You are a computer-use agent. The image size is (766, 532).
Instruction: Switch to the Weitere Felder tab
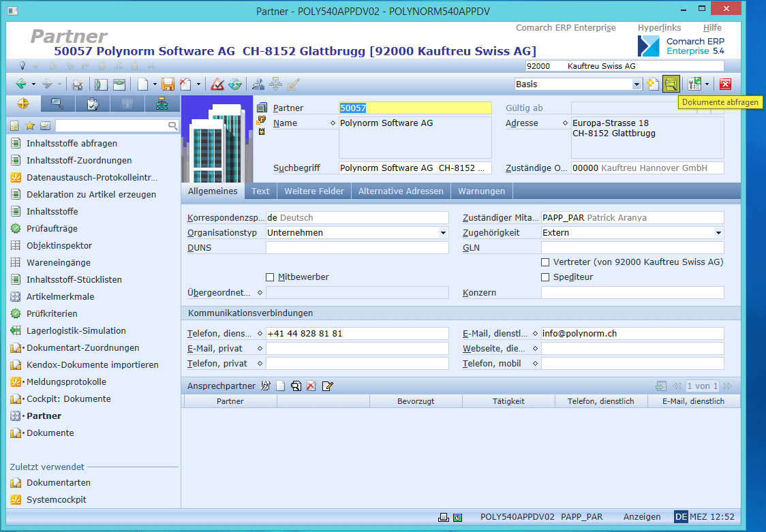(x=314, y=191)
